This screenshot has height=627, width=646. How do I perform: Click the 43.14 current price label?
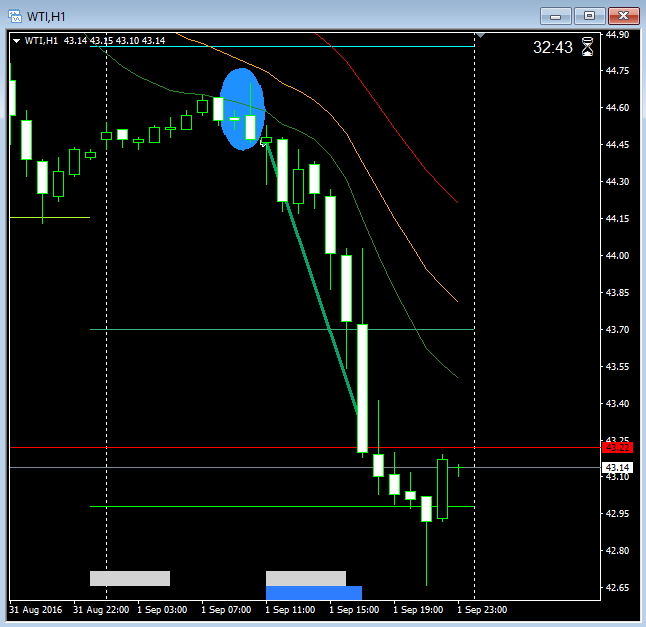(x=617, y=468)
